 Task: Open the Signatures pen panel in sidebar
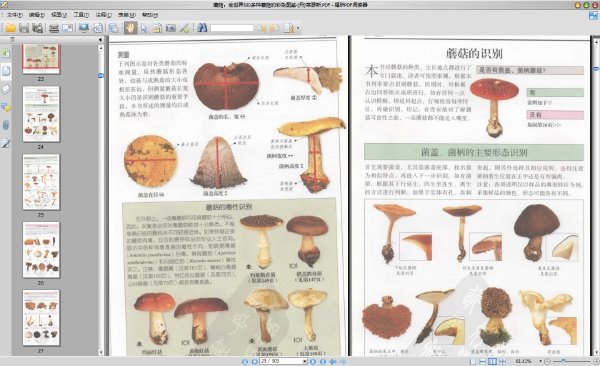coord(5,143)
